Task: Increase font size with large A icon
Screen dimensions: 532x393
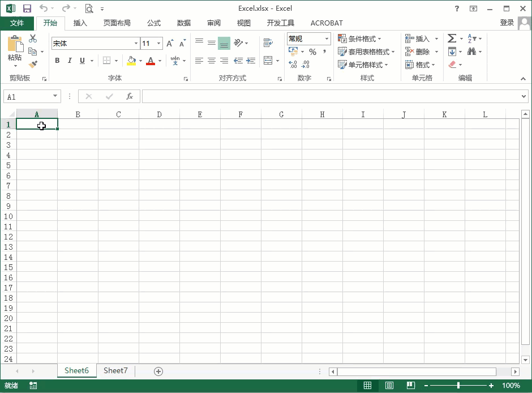Action: pyautogui.click(x=170, y=43)
